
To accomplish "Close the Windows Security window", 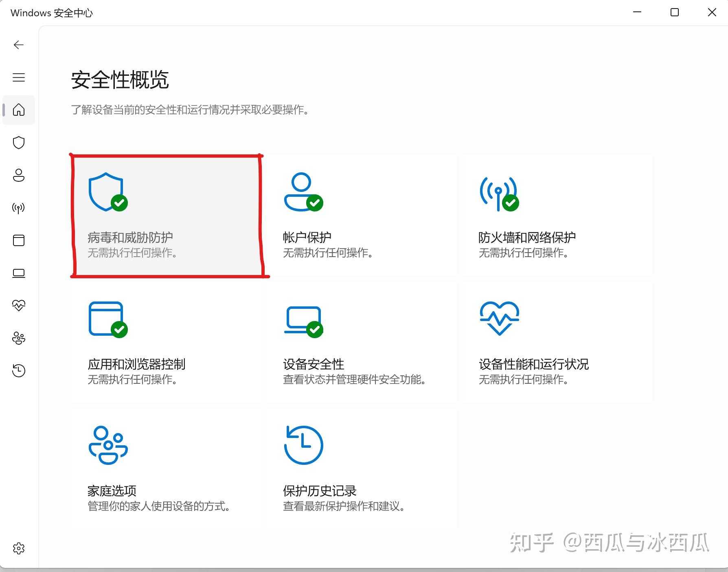I will pyautogui.click(x=712, y=12).
